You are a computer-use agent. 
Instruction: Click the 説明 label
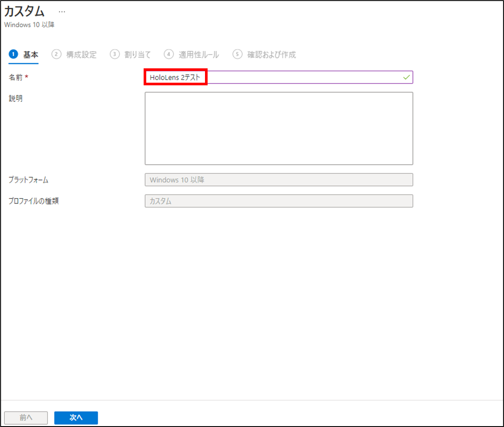(15, 98)
